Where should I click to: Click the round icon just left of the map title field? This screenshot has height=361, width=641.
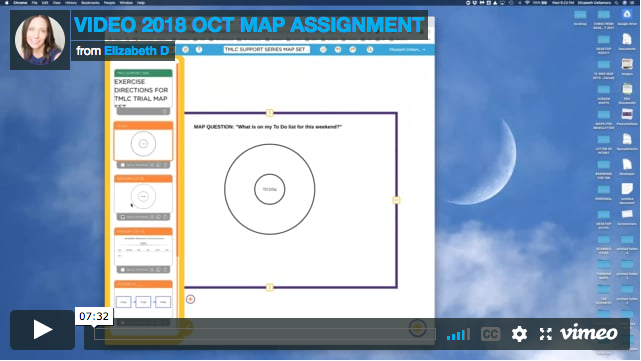(199, 49)
